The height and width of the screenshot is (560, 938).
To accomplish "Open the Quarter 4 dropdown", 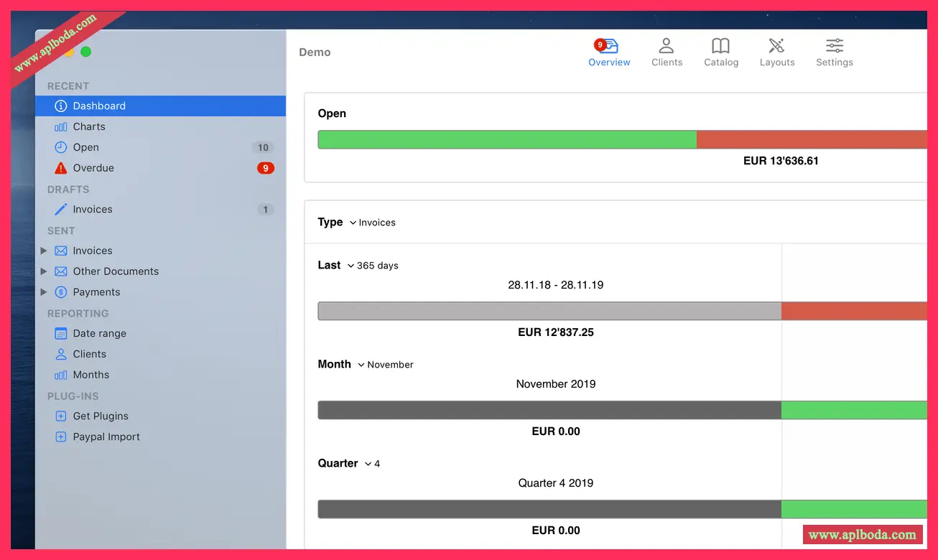I will pyautogui.click(x=372, y=464).
